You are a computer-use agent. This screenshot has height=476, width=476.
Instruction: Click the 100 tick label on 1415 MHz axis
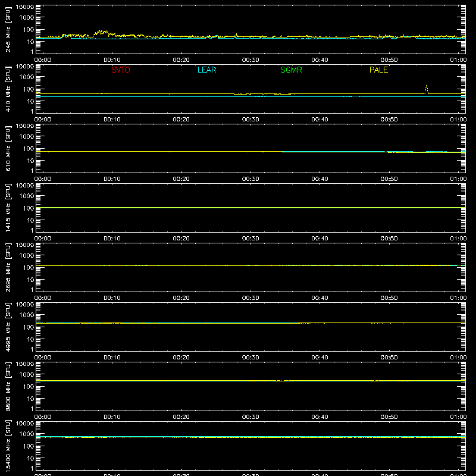pos(29,208)
